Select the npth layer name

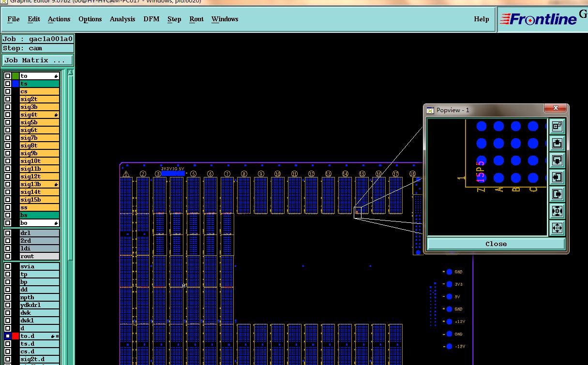click(x=39, y=297)
